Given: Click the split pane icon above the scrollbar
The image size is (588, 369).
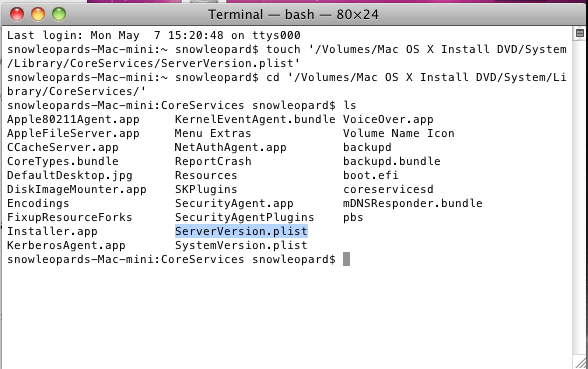Looking at the screenshot, I should point(580,33).
